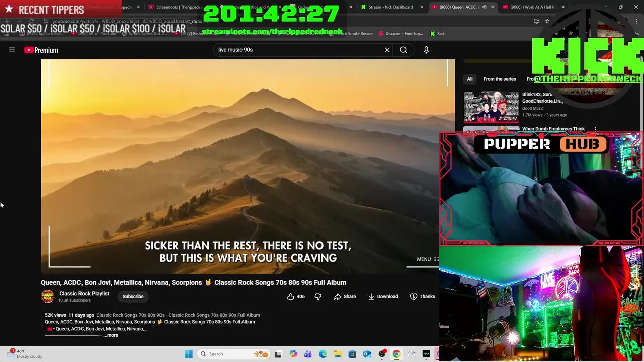Open Outlook from the taskbar
The image size is (644, 362).
[x=367, y=354]
